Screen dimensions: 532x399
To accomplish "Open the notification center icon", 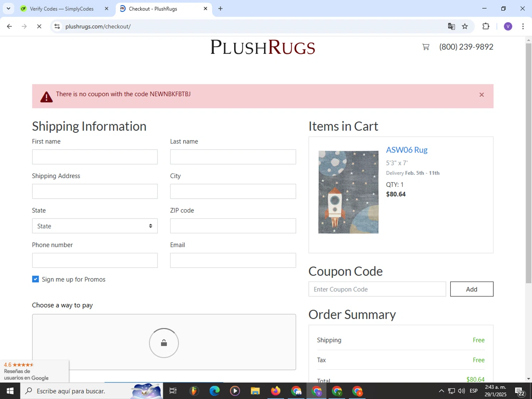I will click(x=520, y=391).
